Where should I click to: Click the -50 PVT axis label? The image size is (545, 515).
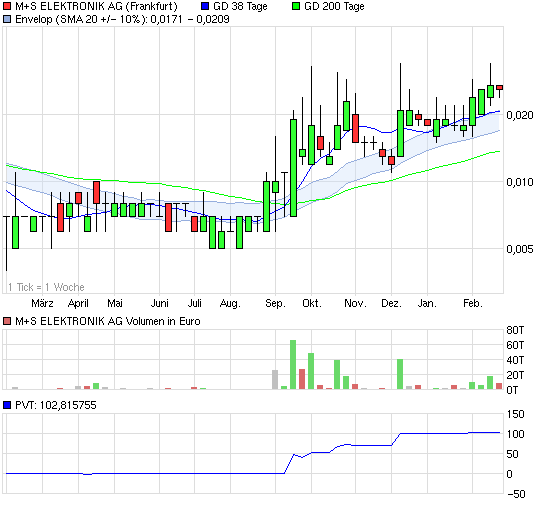pyautogui.click(x=516, y=494)
